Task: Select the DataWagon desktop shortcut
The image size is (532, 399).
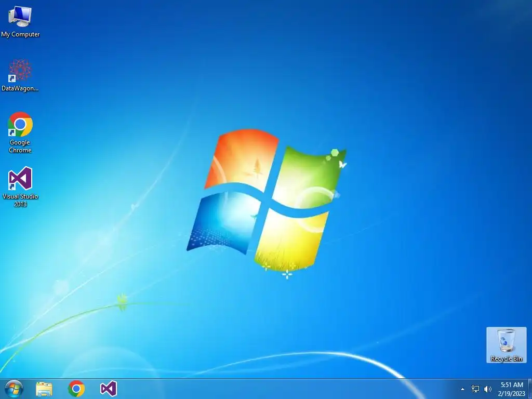Action: pyautogui.click(x=20, y=75)
